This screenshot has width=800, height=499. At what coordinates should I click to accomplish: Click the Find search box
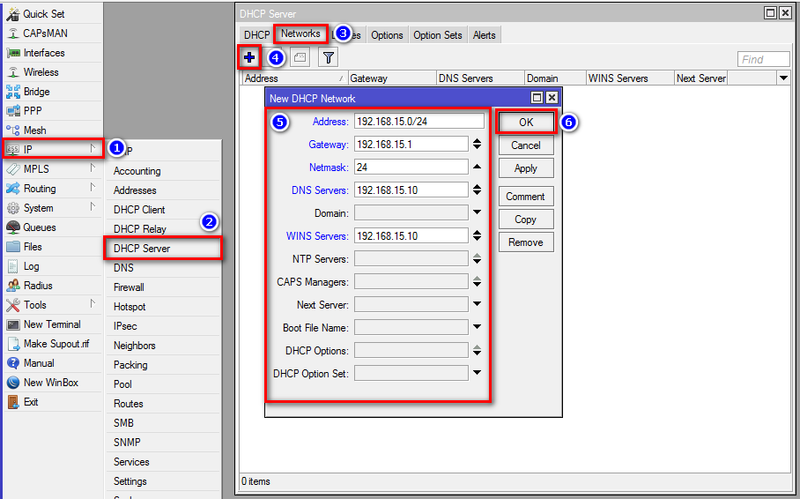[x=763, y=59]
